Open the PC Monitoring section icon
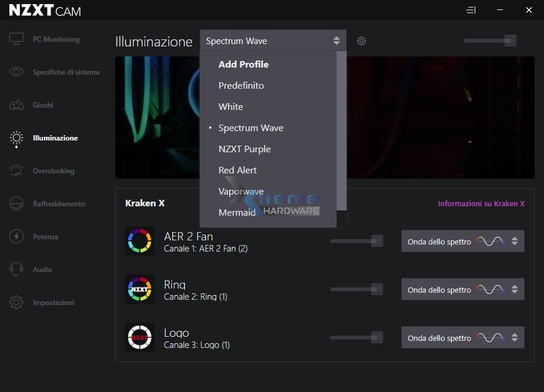Screen dimensions: 544x392 coord(16,39)
